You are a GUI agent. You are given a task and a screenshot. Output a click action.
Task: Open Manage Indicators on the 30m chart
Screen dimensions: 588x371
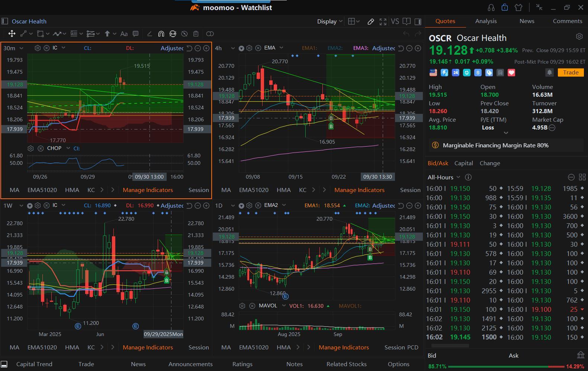click(148, 190)
